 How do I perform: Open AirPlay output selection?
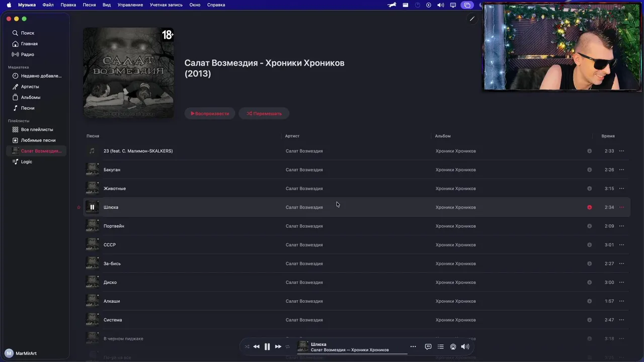click(x=453, y=346)
